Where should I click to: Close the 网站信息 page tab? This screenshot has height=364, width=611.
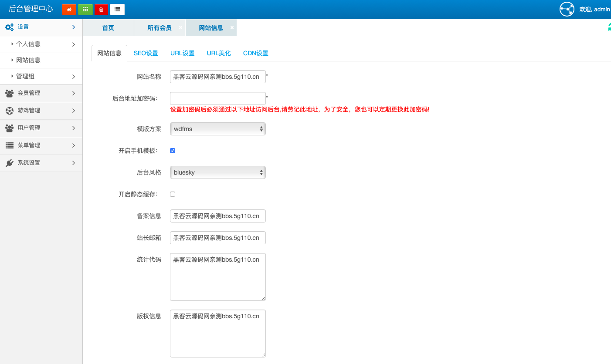232,27
